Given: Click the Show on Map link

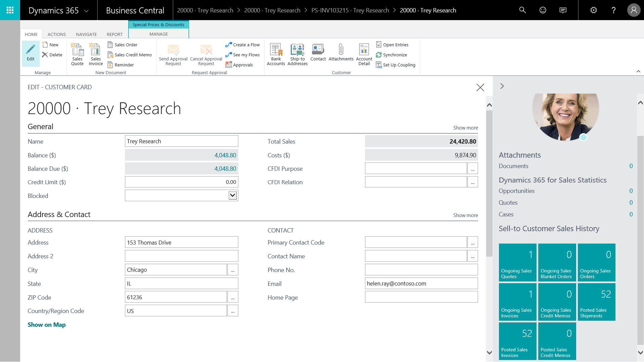Looking at the screenshot, I should (47, 325).
